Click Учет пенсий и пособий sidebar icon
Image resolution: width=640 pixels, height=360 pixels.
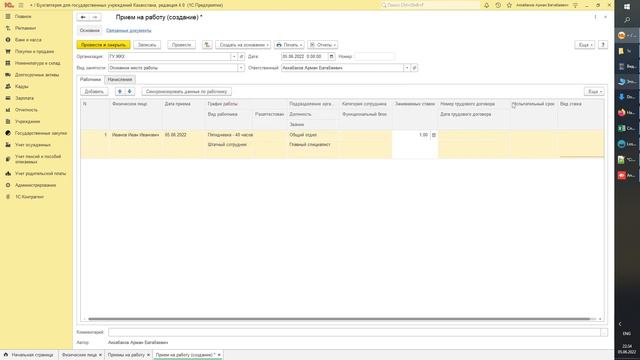[8, 159]
